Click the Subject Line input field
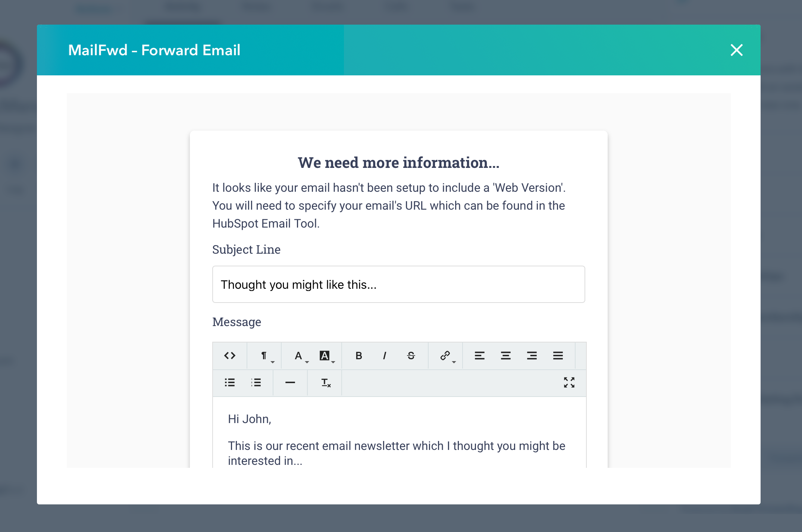This screenshot has height=532, width=802. coord(399,284)
